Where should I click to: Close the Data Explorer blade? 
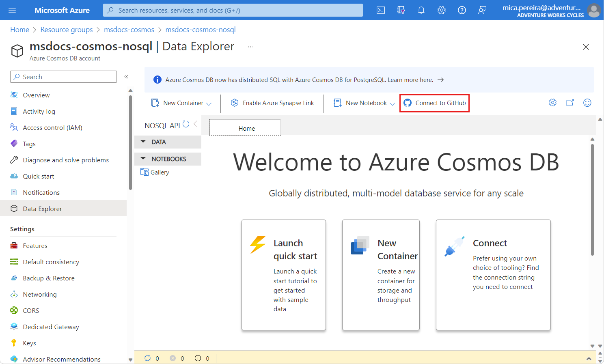click(586, 47)
